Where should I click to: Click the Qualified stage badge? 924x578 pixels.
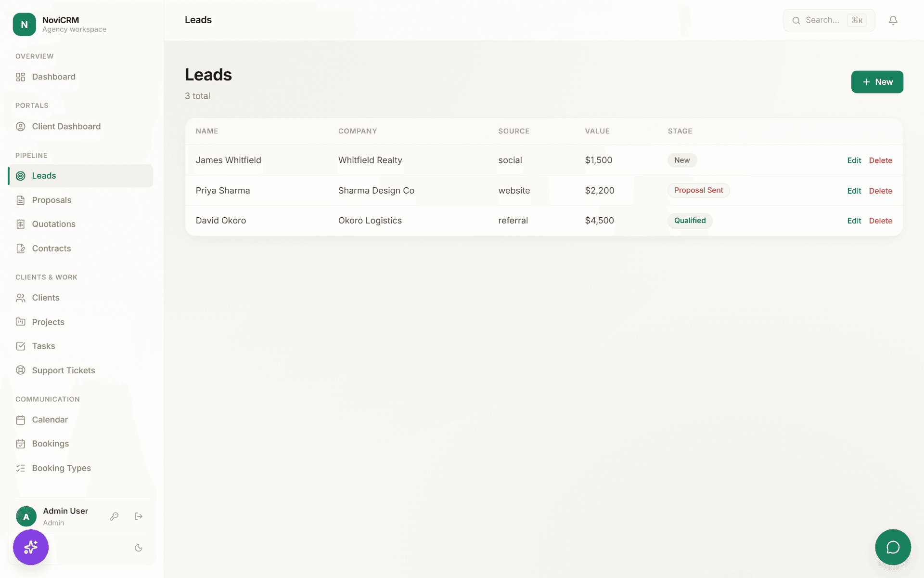click(690, 221)
